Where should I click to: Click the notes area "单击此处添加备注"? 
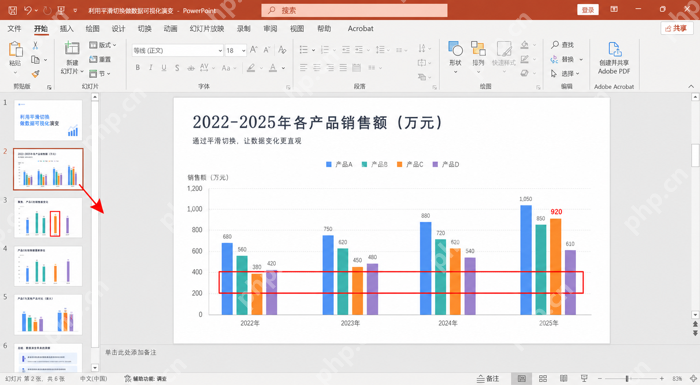(x=131, y=352)
